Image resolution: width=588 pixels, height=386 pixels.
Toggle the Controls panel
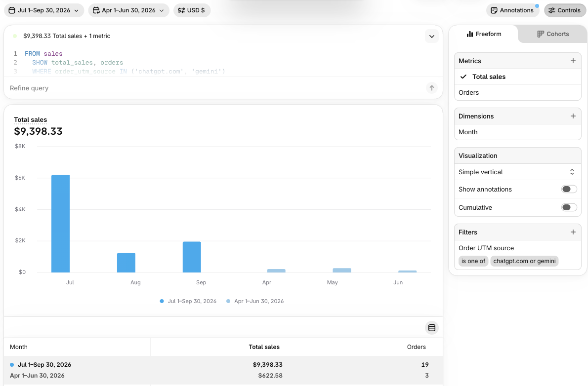(x=565, y=10)
